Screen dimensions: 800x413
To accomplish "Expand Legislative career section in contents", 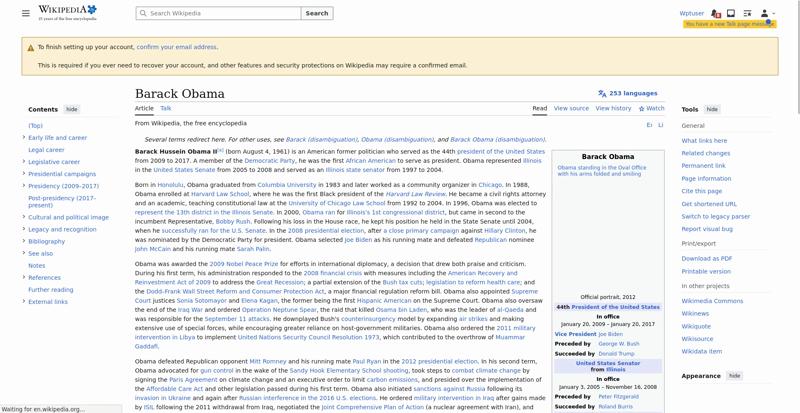I will 24,161.
